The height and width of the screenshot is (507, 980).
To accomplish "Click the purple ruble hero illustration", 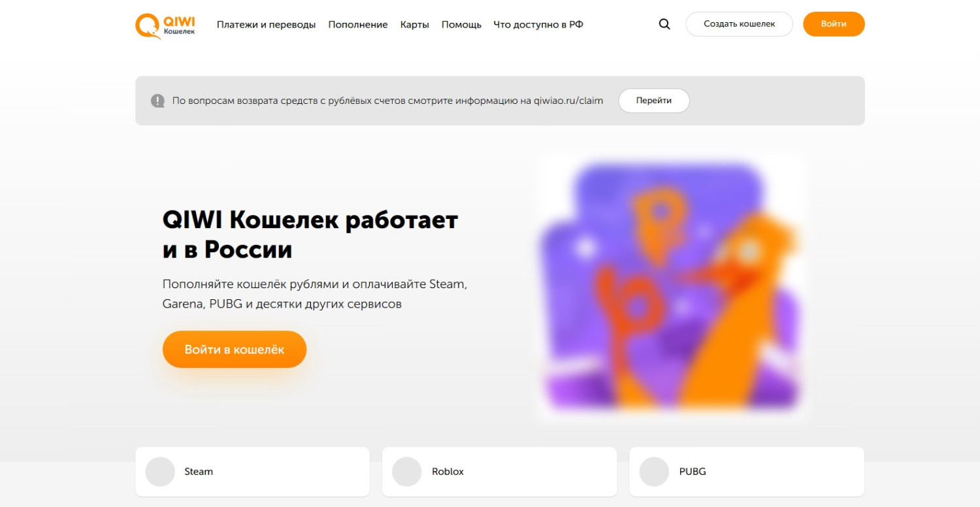I will (x=670, y=286).
